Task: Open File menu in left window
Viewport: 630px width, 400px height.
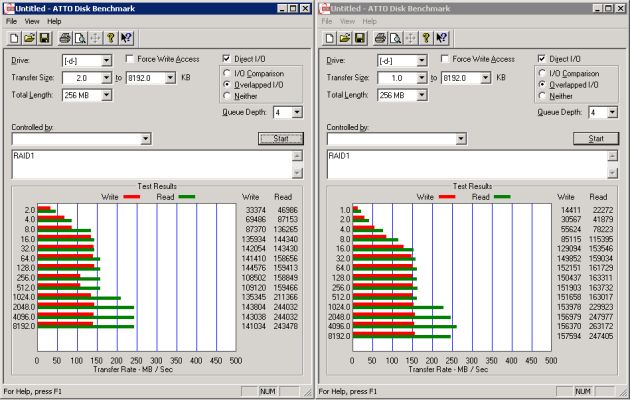Action: click(x=11, y=21)
